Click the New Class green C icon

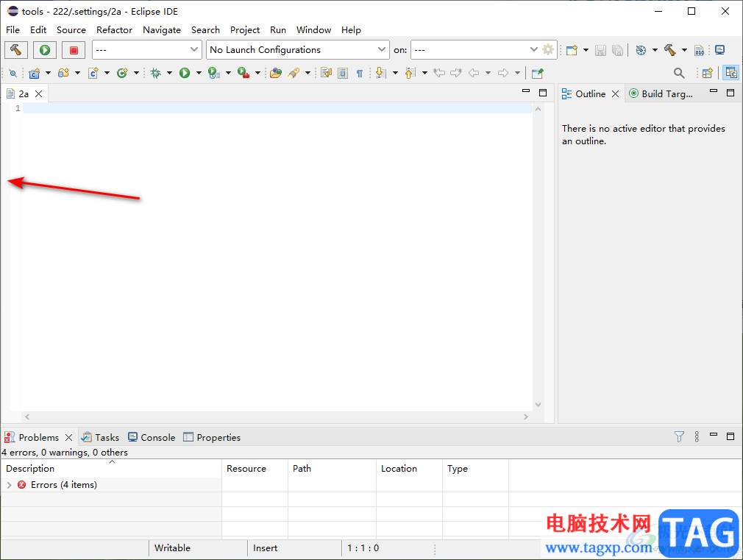click(x=122, y=73)
